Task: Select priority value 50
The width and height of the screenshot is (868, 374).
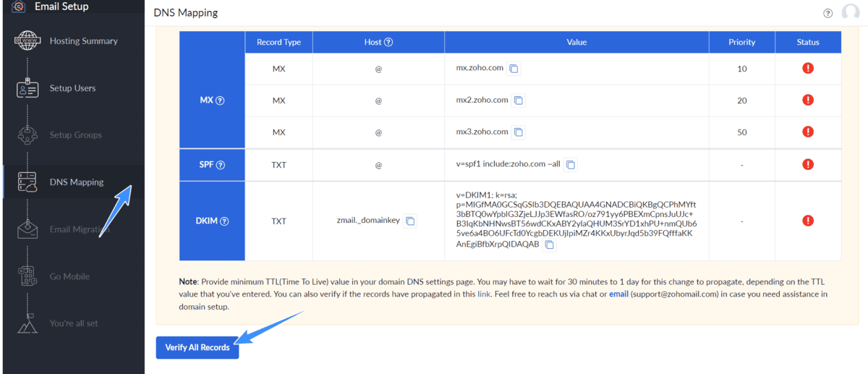Action: 741,132
